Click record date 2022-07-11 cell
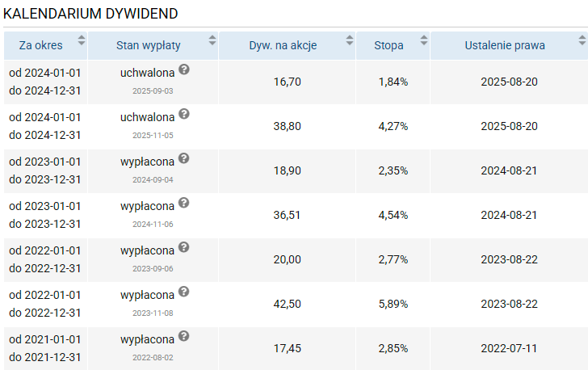This screenshot has width=588, height=370. pos(509,348)
